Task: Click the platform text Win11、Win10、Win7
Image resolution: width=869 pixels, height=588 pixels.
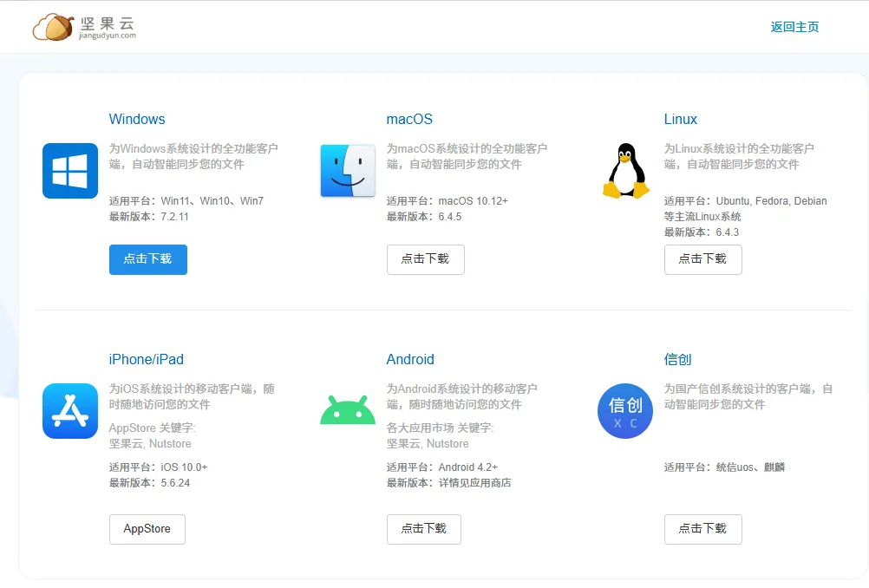Action: point(212,201)
